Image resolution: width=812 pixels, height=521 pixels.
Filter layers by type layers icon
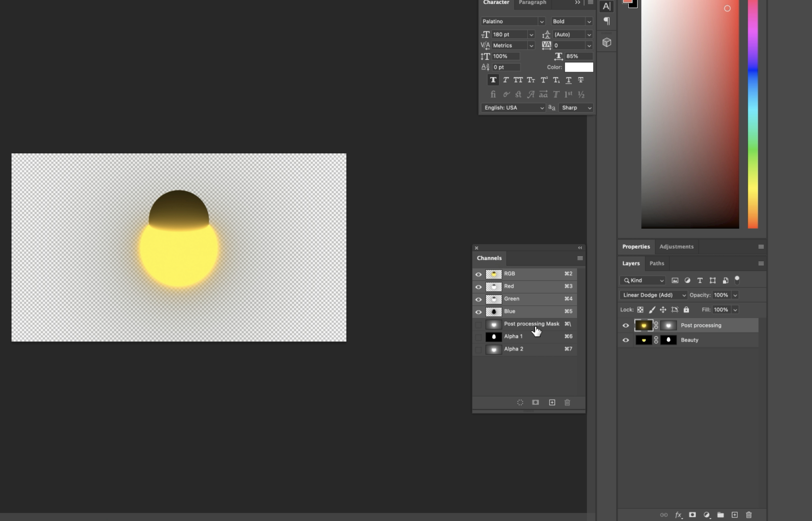point(700,280)
